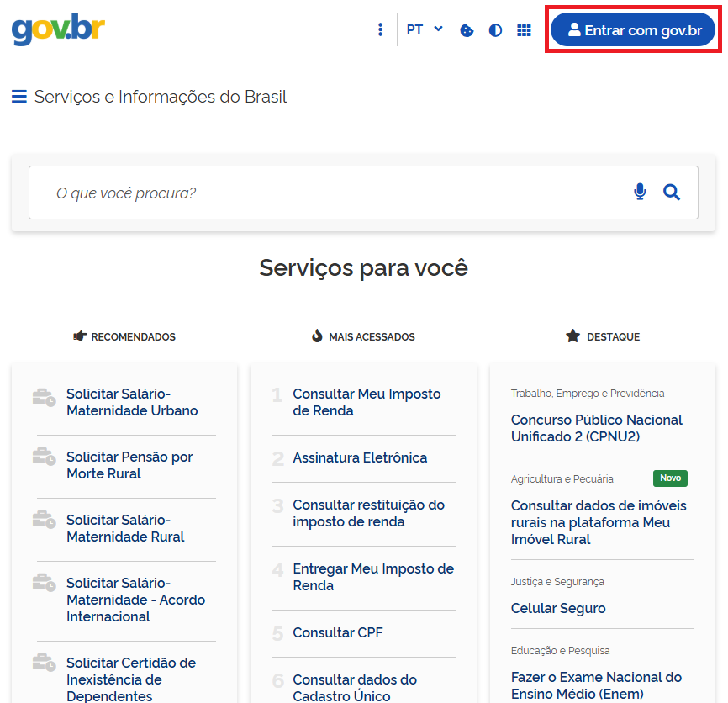Toggle high contrast mode

tap(495, 30)
